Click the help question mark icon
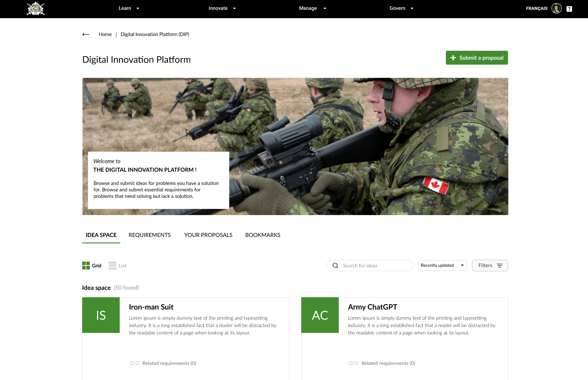The image size is (588, 380). (x=569, y=9)
